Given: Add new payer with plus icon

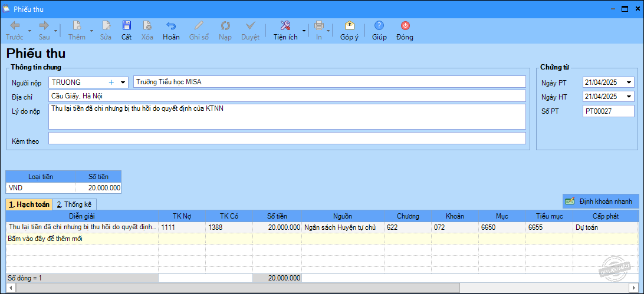Looking at the screenshot, I should 111,82.
